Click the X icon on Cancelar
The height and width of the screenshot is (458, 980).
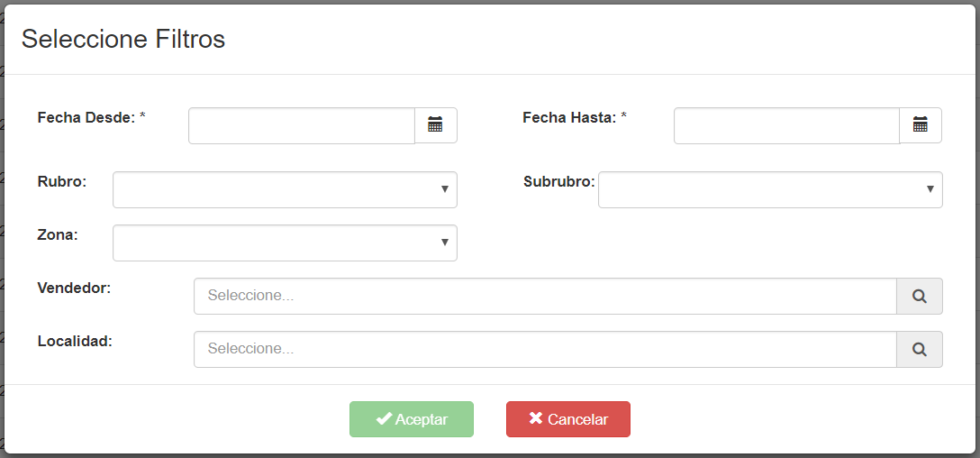536,418
